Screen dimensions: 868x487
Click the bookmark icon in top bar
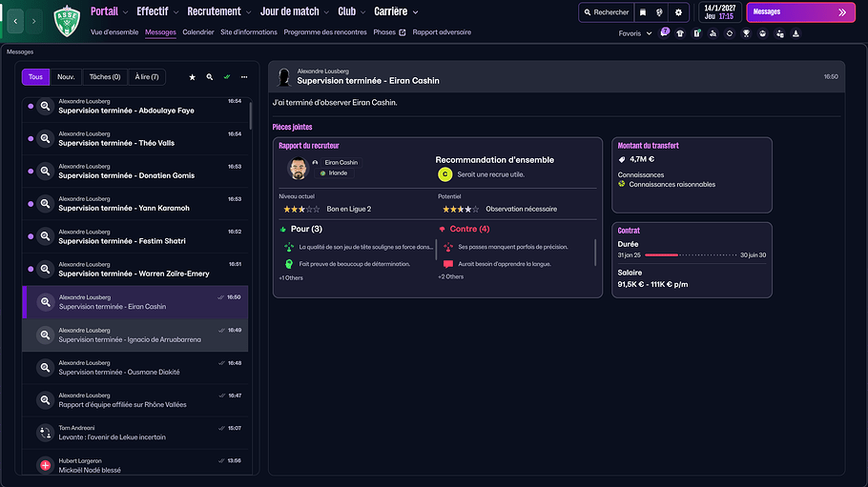[643, 12]
